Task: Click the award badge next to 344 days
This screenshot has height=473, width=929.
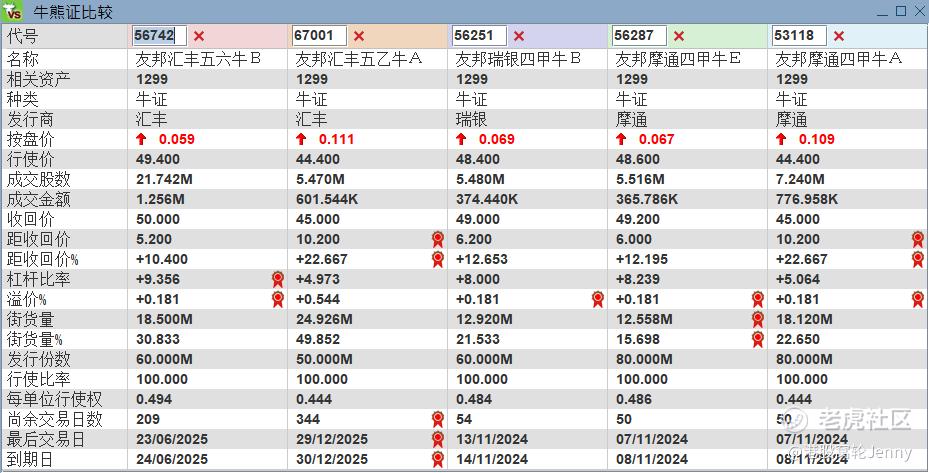Action: [x=438, y=419]
